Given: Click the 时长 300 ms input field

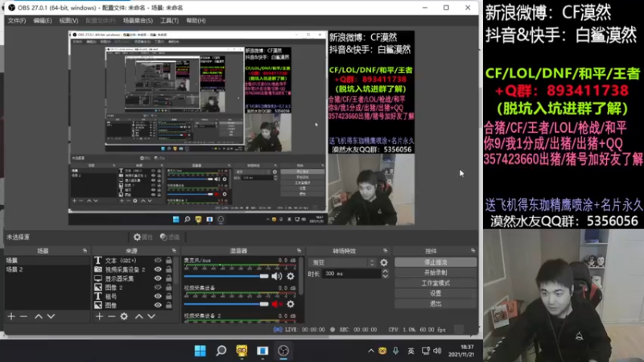Looking at the screenshot, I should click(x=351, y=274).
